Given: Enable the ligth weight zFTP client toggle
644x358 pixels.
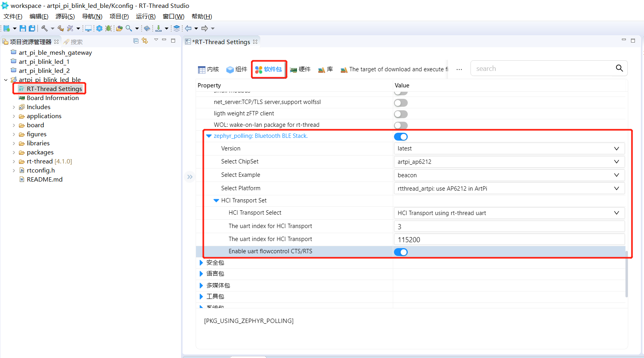Looking at the screenshot, I should tap(401, 114).
